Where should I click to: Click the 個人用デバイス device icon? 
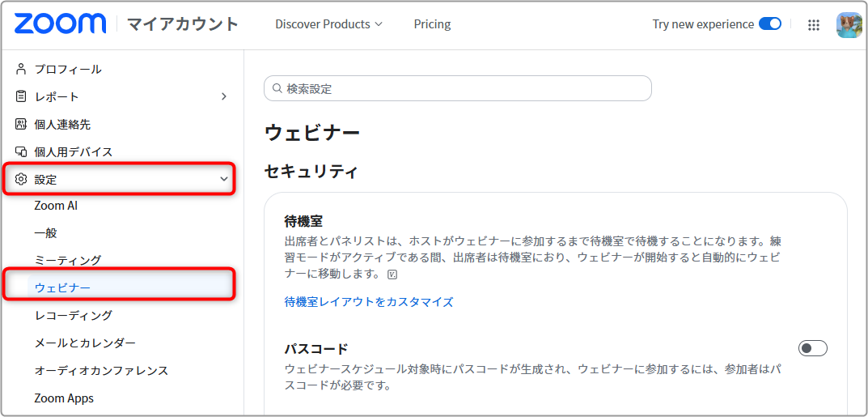coord(21,151)
